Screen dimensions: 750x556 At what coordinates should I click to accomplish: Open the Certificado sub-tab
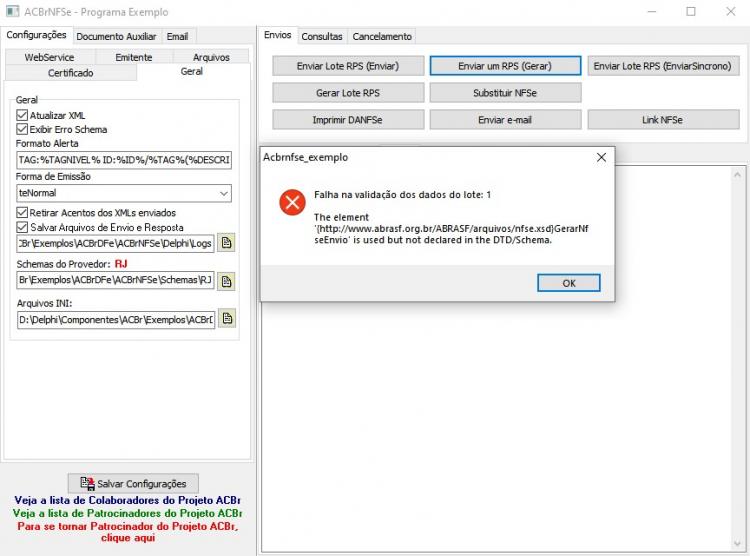click(x=70, y=73)
